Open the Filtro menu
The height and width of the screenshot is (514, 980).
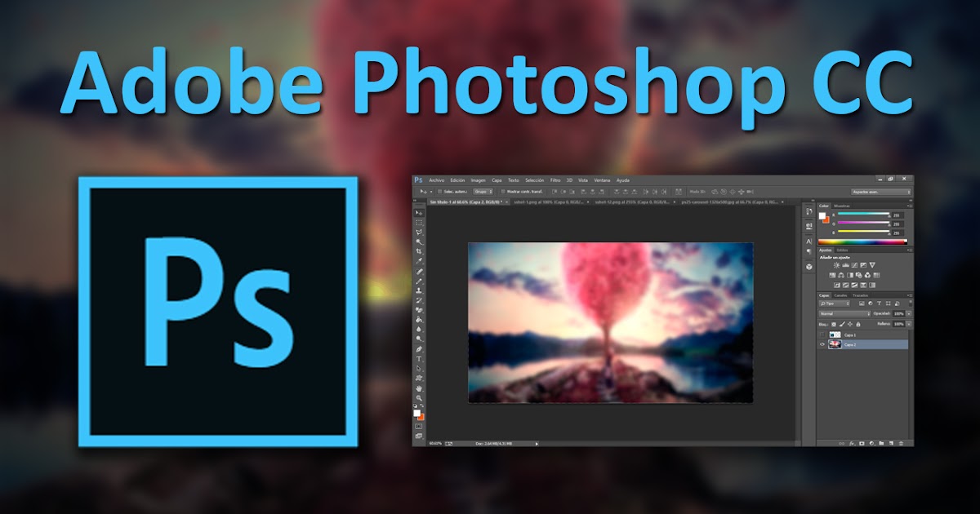click(555, 180)
